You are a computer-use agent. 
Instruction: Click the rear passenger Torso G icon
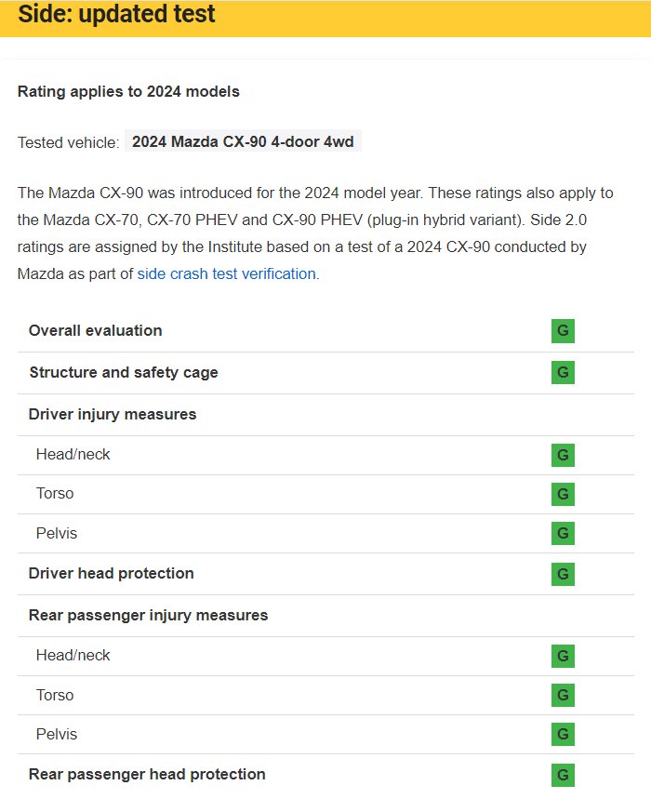563,695
